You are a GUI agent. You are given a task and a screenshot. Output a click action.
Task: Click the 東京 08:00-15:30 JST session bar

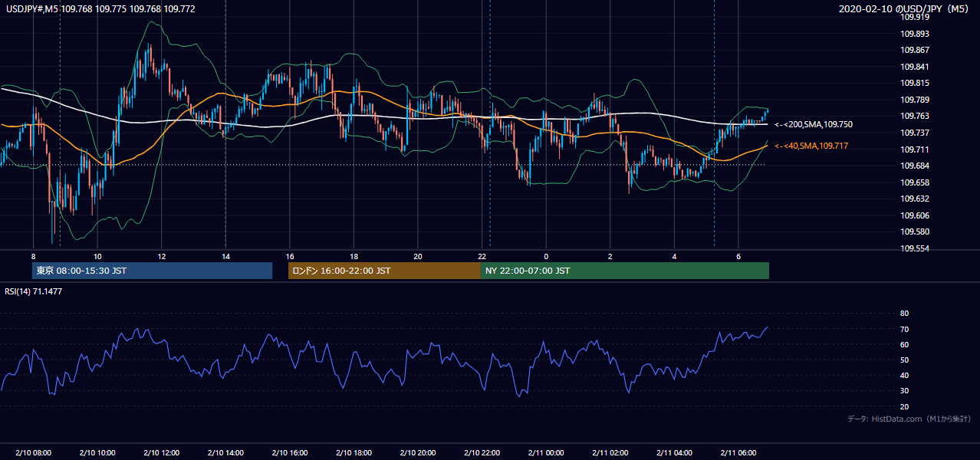[x=152, y=271]
